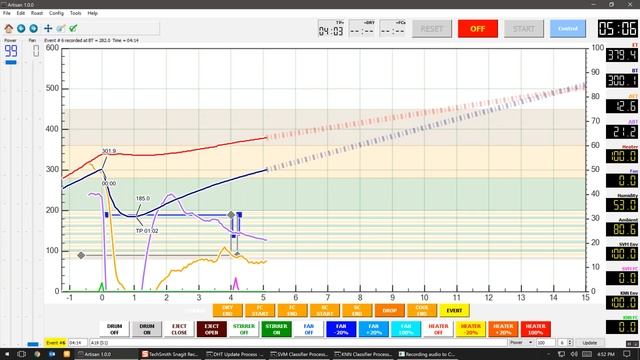640x360 pixels.
Task: Switch to TechSmith Snagit in the taskbar
Action: tap(170, 354)
